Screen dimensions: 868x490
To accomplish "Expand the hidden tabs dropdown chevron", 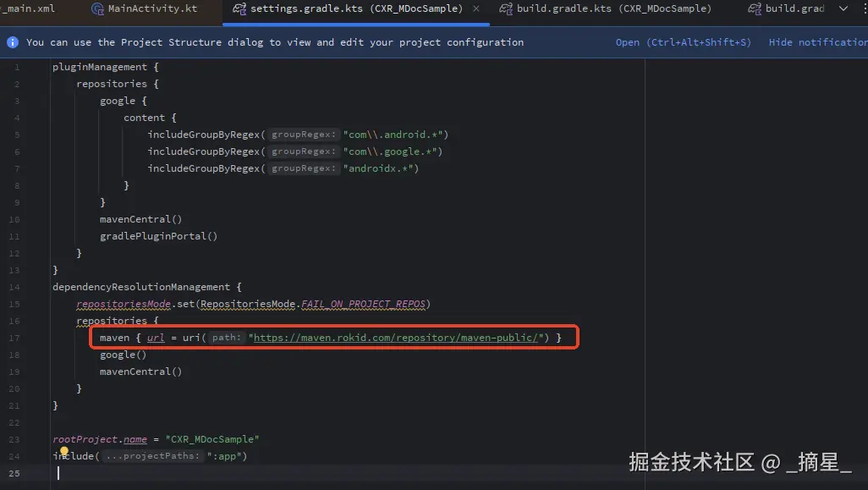I will pos(843,8).
